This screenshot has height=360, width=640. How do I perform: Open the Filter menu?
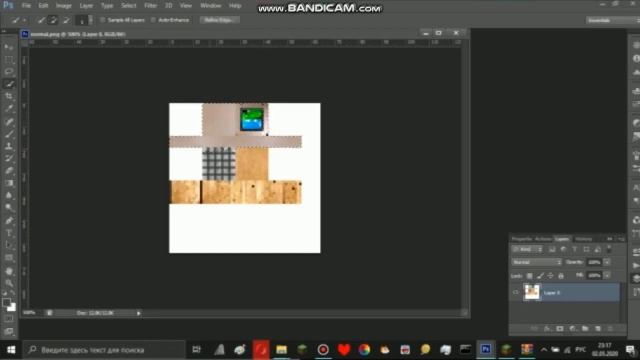(x=150, y=6)
